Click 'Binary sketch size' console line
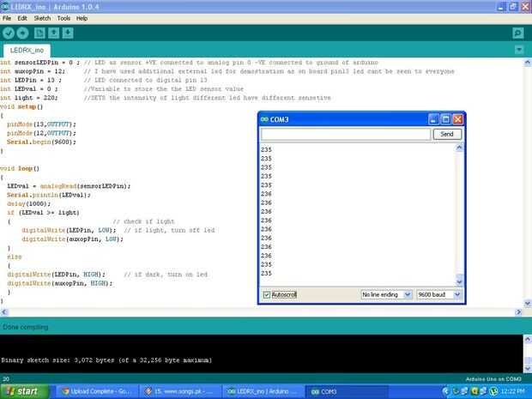Viewport: 532px width, 399px height. click(x=106, y=360)
